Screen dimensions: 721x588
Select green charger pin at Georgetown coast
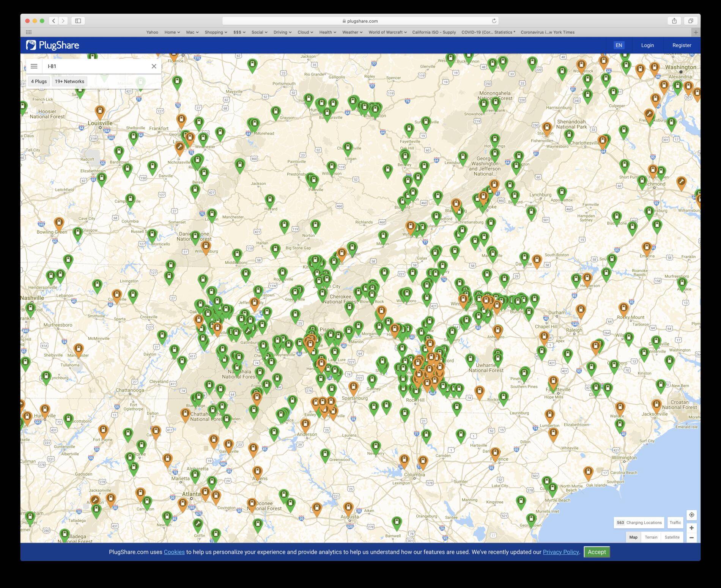[531, 519]
